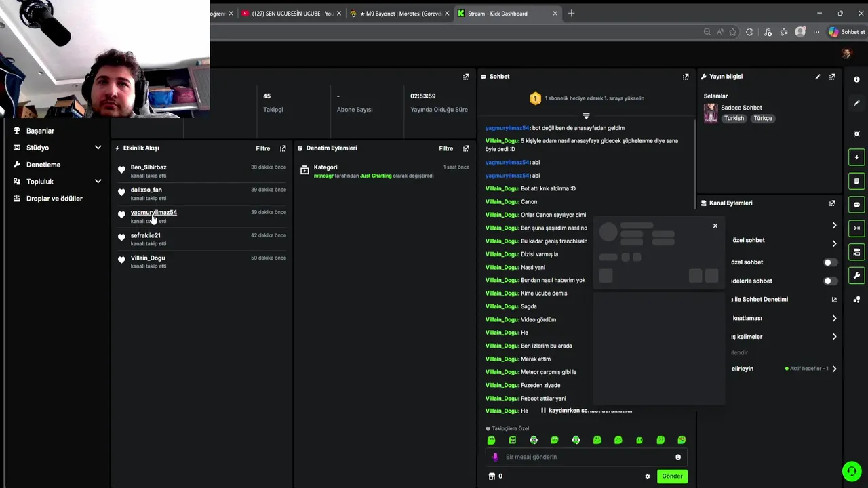
Task: Click the Türkçe tag
Action: pyautogui.click(x=763, y=118)
